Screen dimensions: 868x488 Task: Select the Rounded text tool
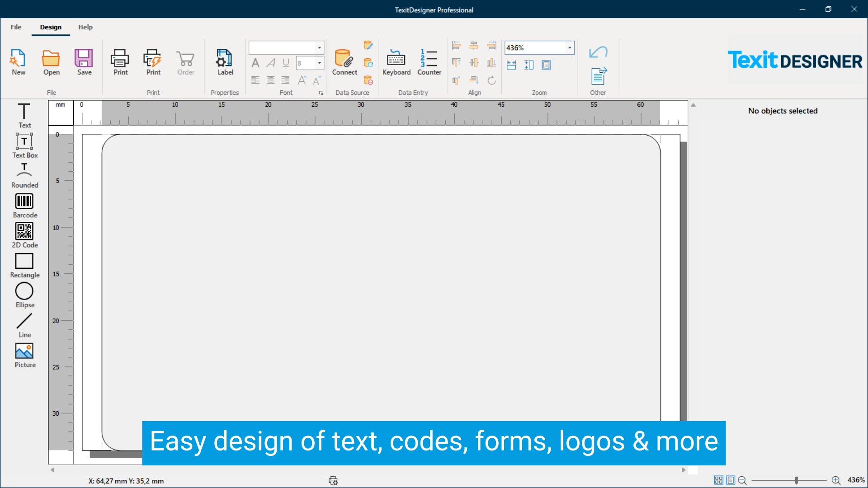click(x=25, y=175)
